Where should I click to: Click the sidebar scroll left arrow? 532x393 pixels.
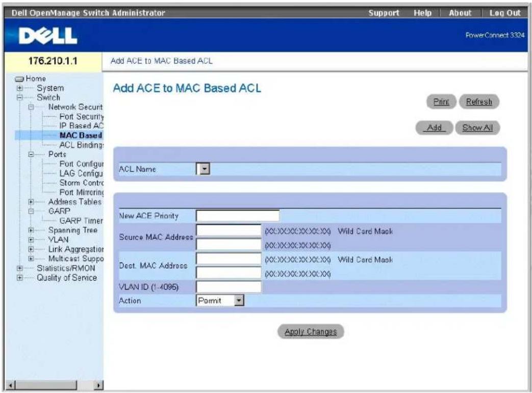pyautogui.click(x=11, y=385)
